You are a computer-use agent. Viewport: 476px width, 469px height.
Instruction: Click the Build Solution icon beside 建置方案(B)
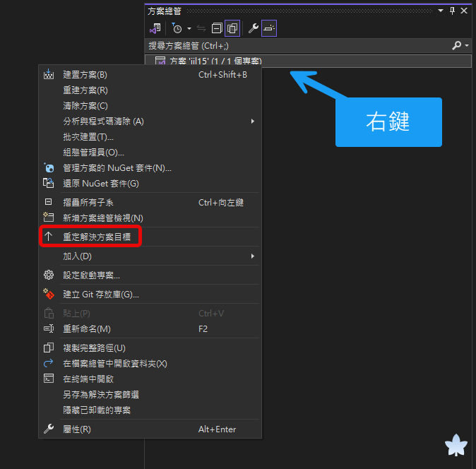point(49,74)
